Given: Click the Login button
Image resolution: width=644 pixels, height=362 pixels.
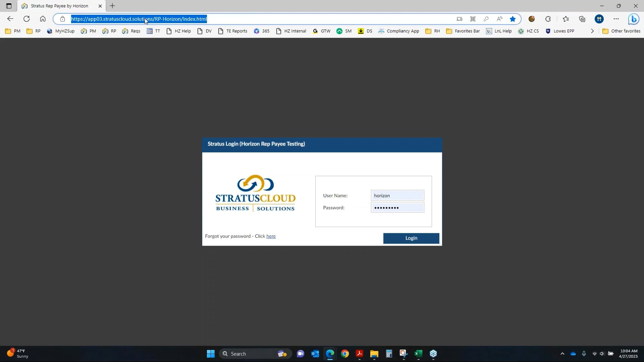Looking at the screenshot, I should coord(411,238).
